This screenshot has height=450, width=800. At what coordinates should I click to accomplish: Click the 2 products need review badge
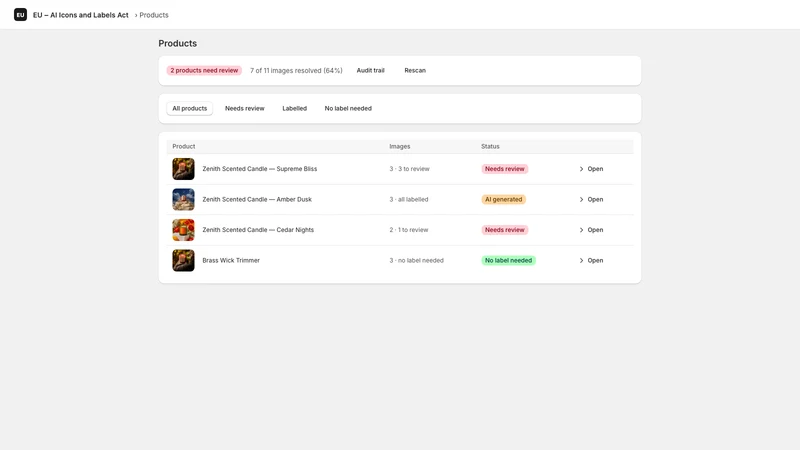(204, 70)
